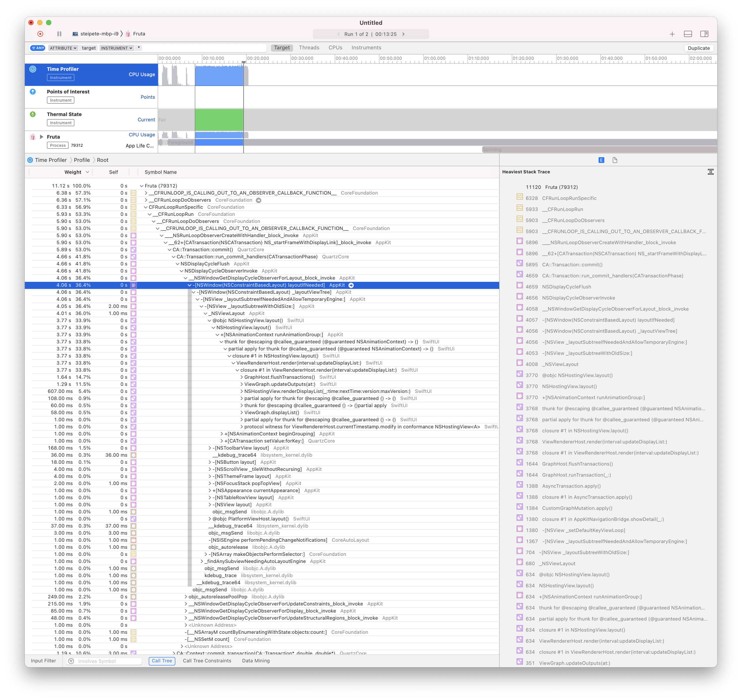Toggle the bottom detail pane icon
The image size is (742, 700).
[688, 34]
